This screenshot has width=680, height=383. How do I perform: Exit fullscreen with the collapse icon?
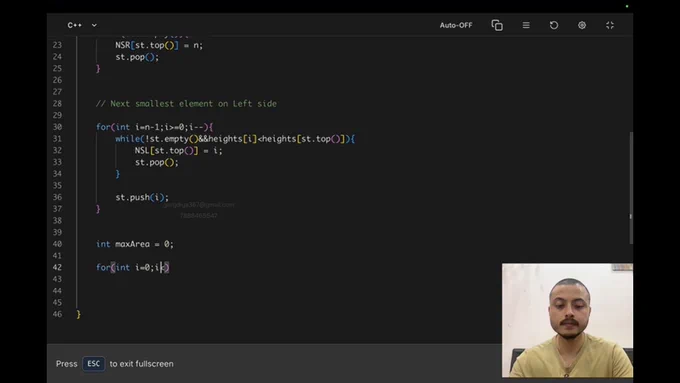point(610,25)
